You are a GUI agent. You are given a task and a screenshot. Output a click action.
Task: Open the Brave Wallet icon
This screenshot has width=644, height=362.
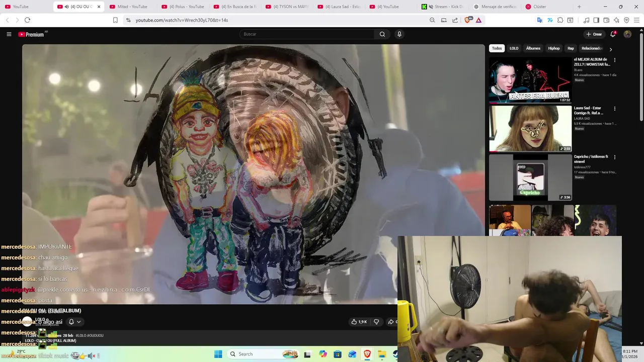tap(606, 20)
